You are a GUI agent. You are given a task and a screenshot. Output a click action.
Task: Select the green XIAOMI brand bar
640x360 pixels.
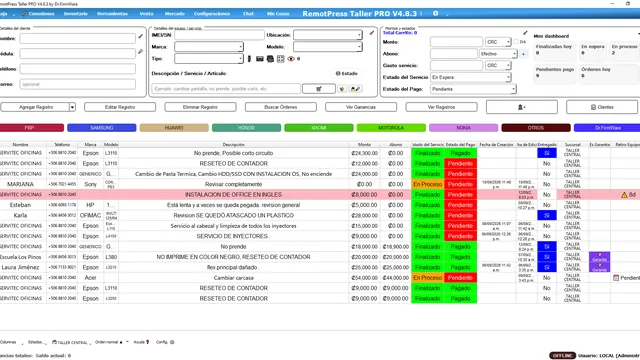(x=319, y=128)
